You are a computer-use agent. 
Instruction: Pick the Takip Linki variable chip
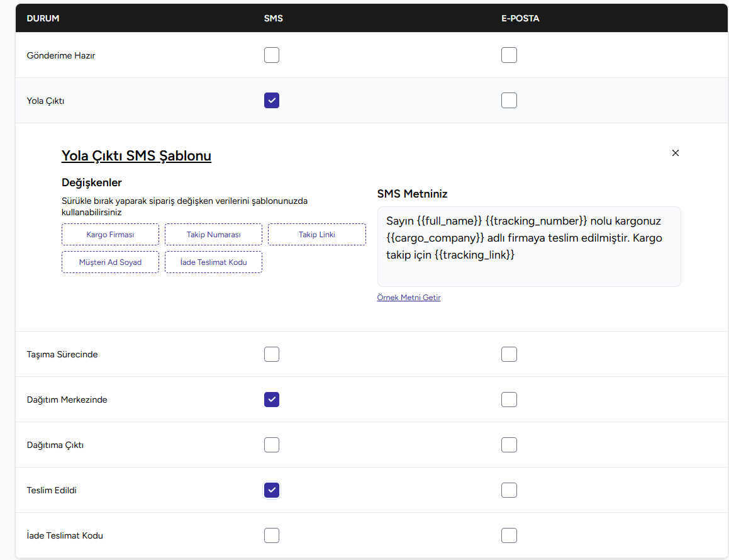click(316, 235)
